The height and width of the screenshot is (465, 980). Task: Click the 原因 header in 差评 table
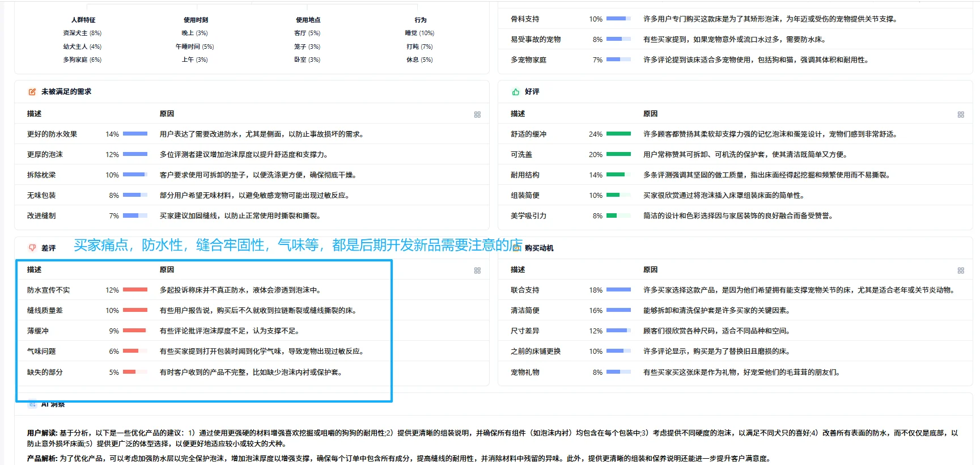pos(167,269)
